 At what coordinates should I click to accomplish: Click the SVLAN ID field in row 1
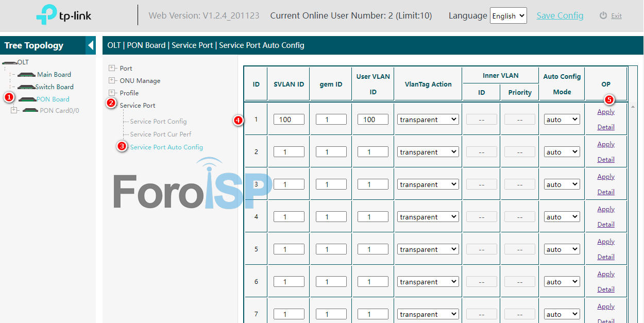click(289, 120)
